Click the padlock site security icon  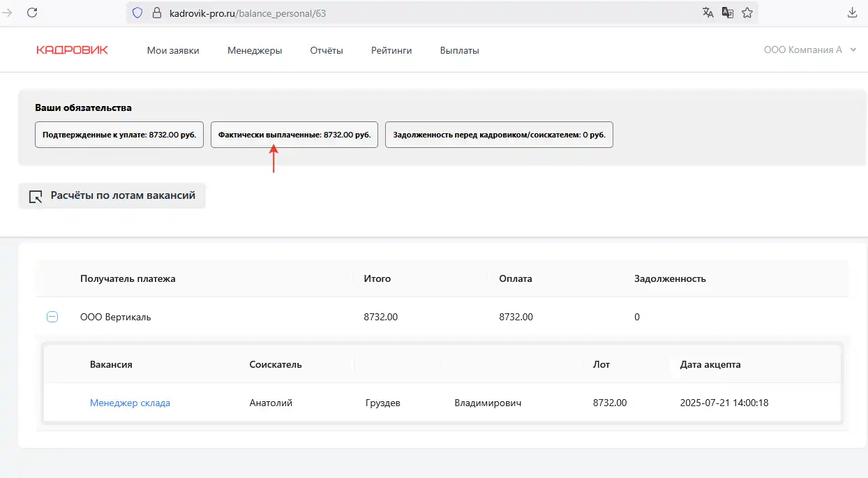(156, 13)
